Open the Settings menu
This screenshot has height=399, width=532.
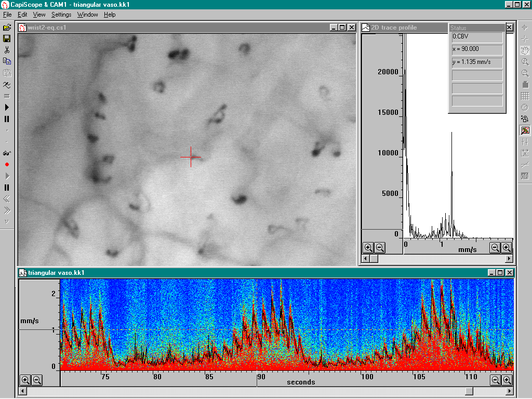(x=61, y=15)
